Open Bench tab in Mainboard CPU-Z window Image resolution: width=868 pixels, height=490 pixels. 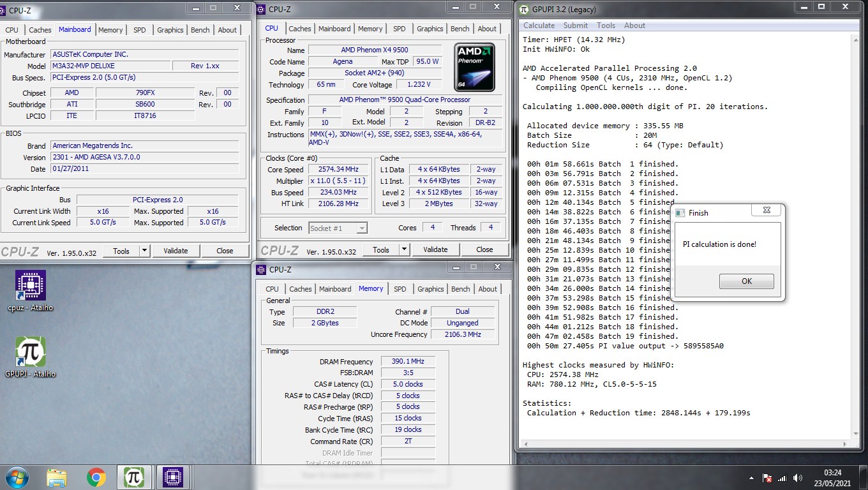tap(200, 30)
